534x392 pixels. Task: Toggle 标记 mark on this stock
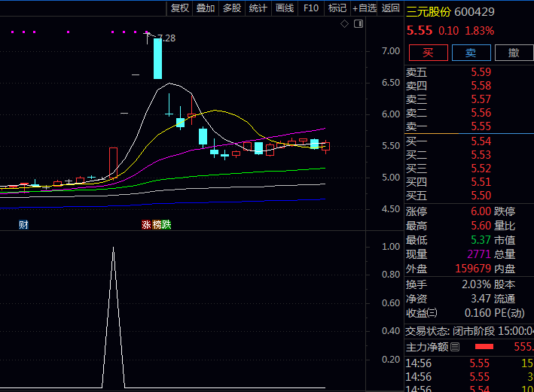point(337,8)
